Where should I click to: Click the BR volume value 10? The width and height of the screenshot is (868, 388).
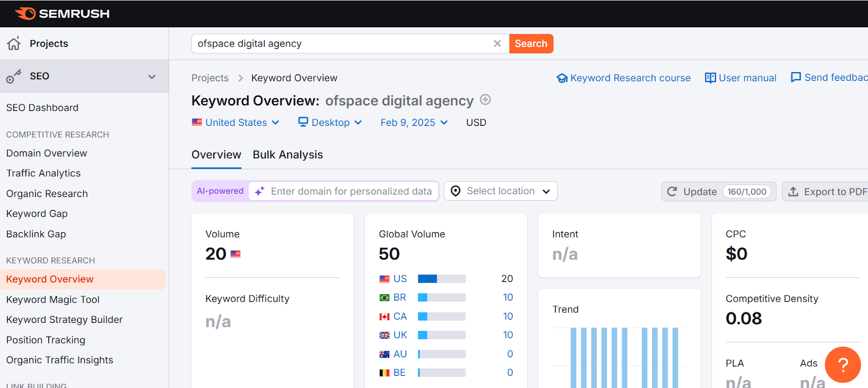[508, 297]
